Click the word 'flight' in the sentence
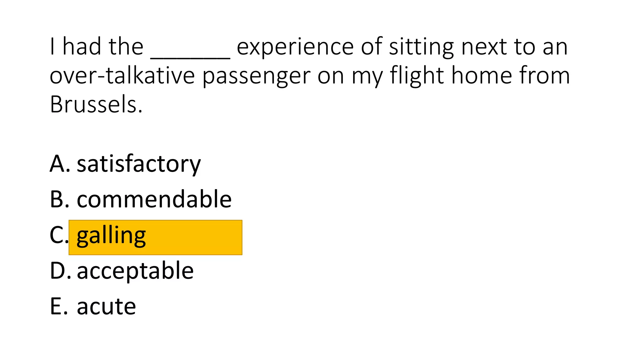This screenshot has width=644, height=362. point(417,76)
